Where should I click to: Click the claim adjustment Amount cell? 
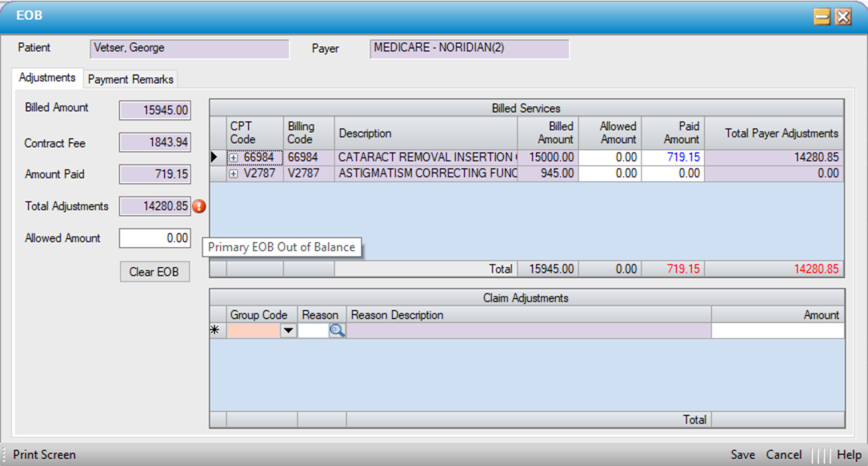(x=777, y=331)
